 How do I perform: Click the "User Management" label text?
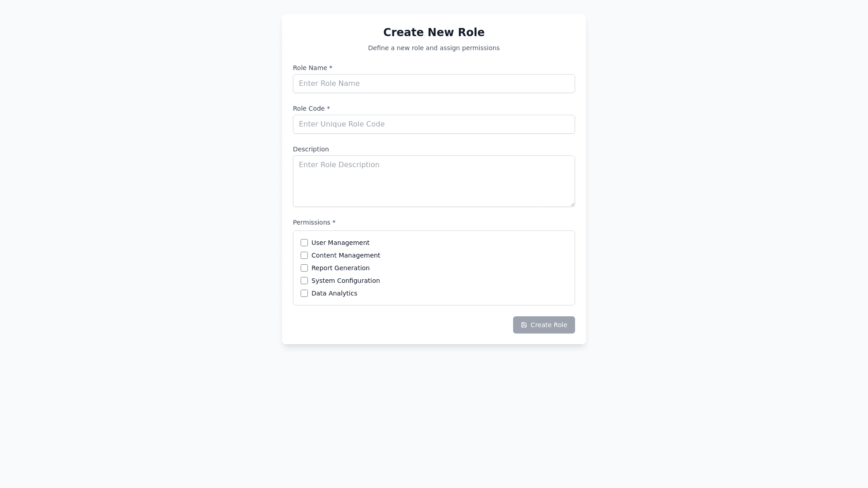340,243
